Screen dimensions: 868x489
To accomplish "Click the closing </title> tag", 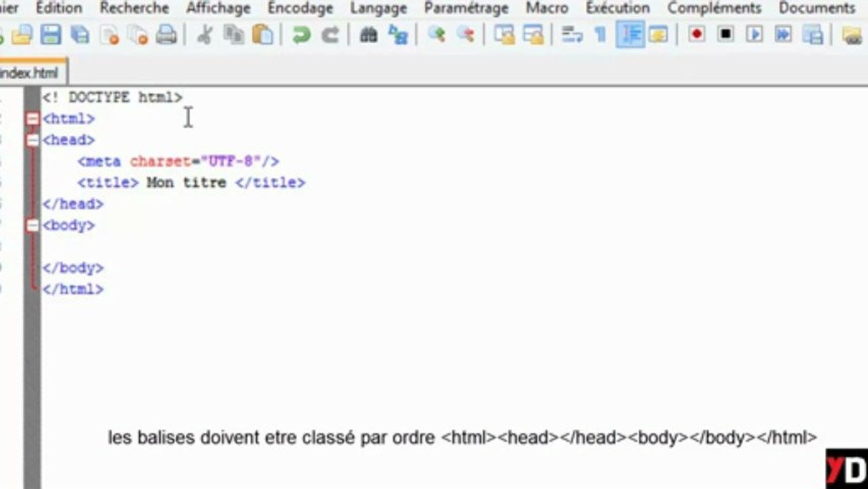I will pyautogui.click(x=270, y=183).
